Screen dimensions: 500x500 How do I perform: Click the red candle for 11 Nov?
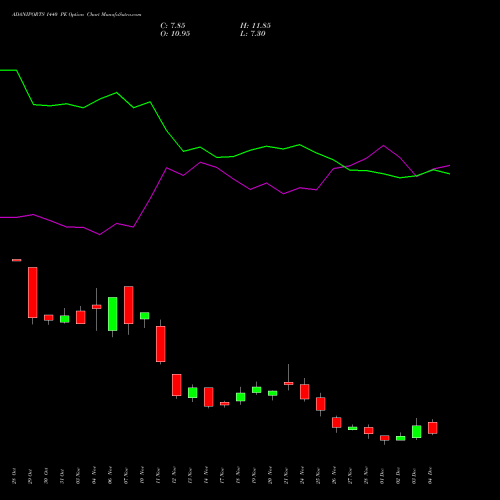161,344
